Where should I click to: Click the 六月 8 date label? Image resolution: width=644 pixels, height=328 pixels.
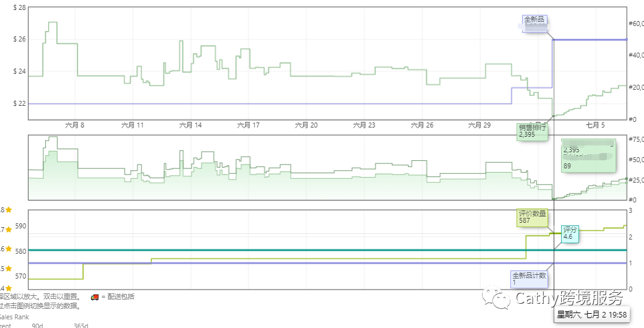[x=75, y=126]
